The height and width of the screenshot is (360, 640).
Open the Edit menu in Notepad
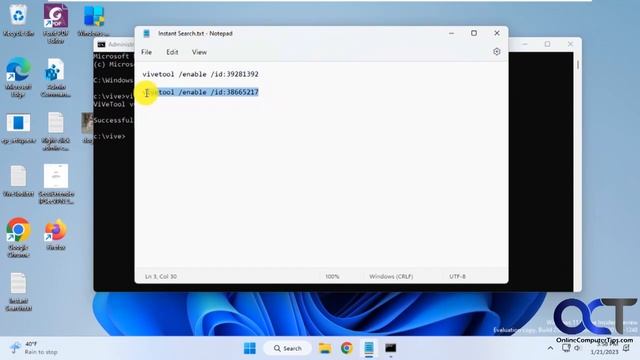coord(172,52)
